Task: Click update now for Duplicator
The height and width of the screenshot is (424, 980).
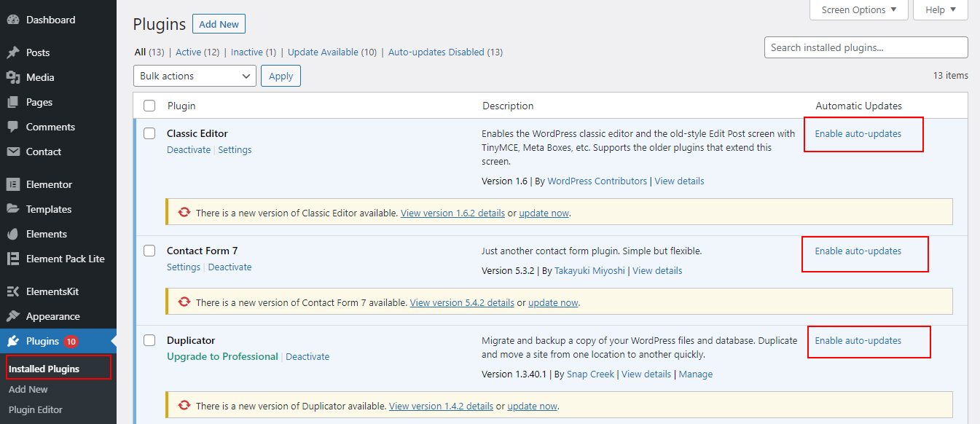Action: [533, 406]
